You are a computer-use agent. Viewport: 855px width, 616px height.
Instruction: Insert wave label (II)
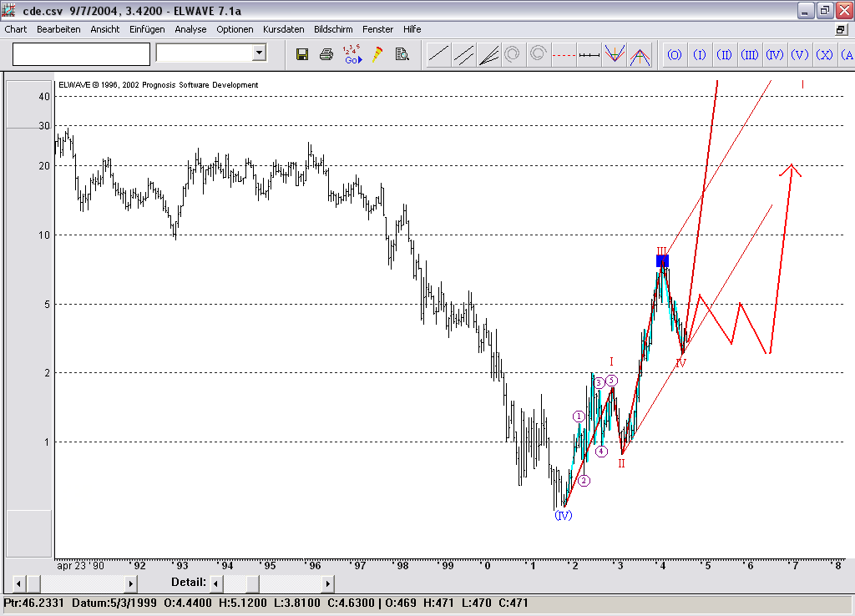coord(725,54)
